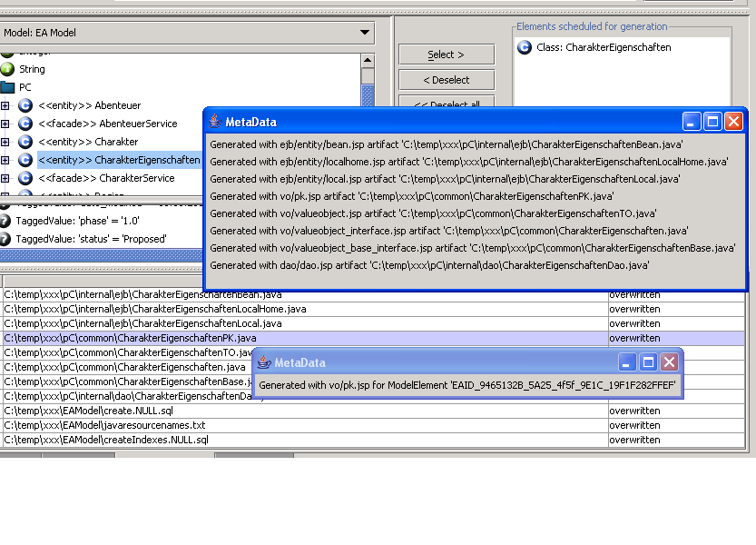Click the valueobject_base_interface.jsp artifact line
756x545 pixels.
click(x=473, y=249)
